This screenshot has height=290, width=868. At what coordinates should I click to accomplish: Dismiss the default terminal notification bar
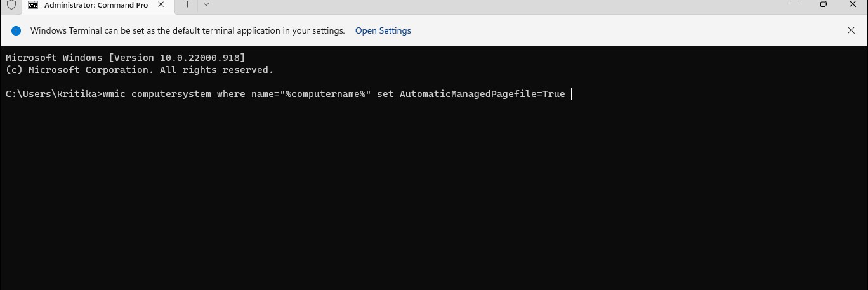pos(851,30)
